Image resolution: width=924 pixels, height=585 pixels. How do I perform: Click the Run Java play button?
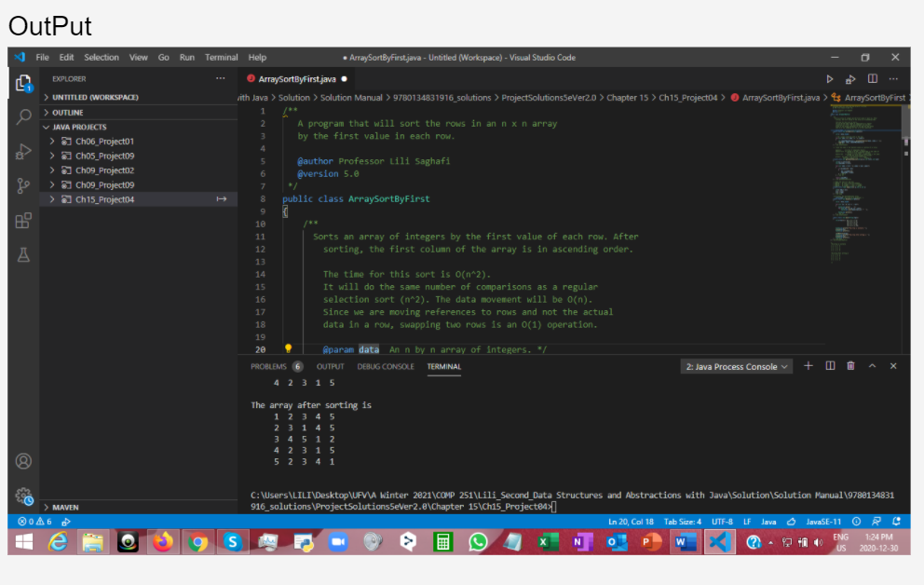point(831,79)
